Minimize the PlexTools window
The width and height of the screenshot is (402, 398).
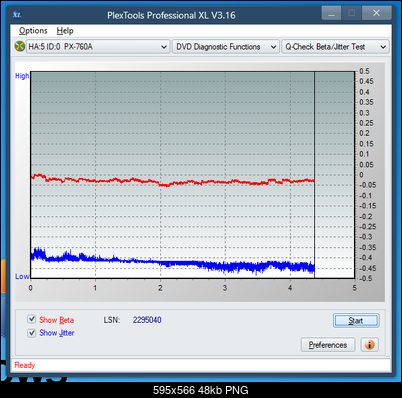[331, 14]
